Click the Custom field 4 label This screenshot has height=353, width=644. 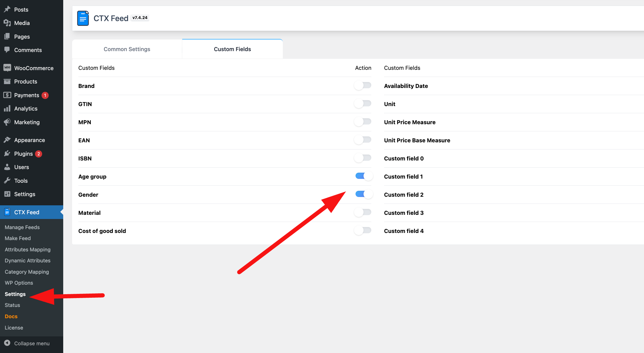tap(404, 231)
